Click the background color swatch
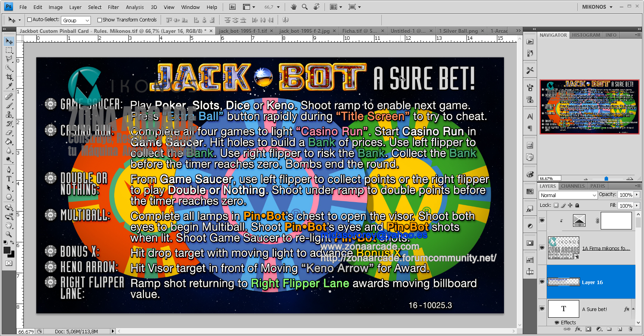 tap(12, 255)
